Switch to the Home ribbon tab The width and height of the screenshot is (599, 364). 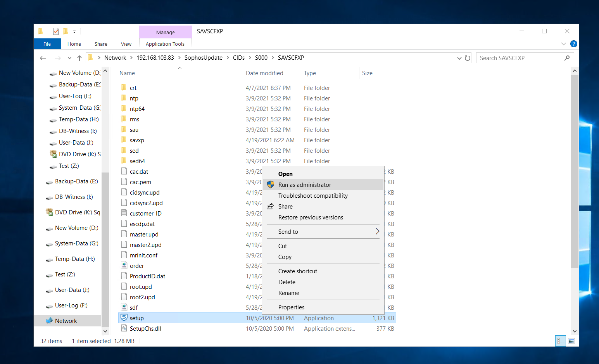tap(74, 44)
